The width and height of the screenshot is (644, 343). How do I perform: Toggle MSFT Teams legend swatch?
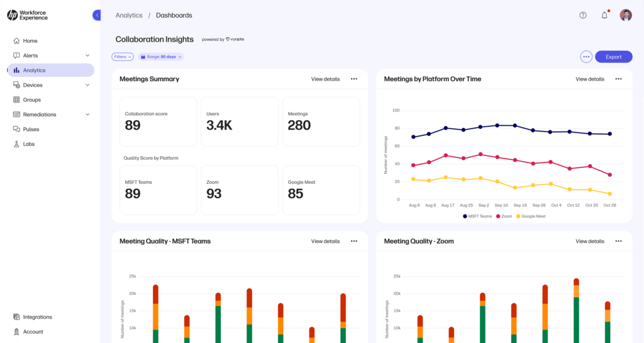click(465, 216)
